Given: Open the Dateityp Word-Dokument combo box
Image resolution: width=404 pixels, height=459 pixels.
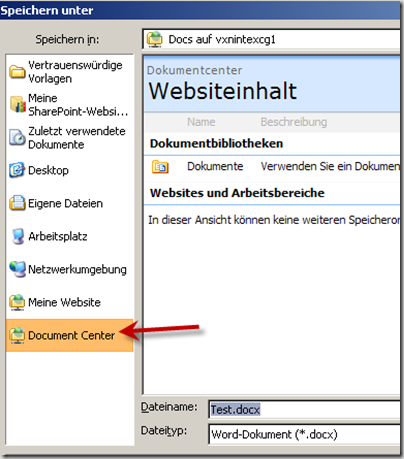Looking at the screenshot, I should point(304,434).
